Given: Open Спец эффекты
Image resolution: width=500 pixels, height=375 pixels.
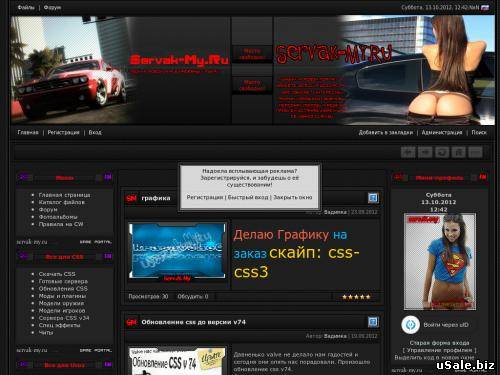Looking at the screenshot, I should click(59, 325).
